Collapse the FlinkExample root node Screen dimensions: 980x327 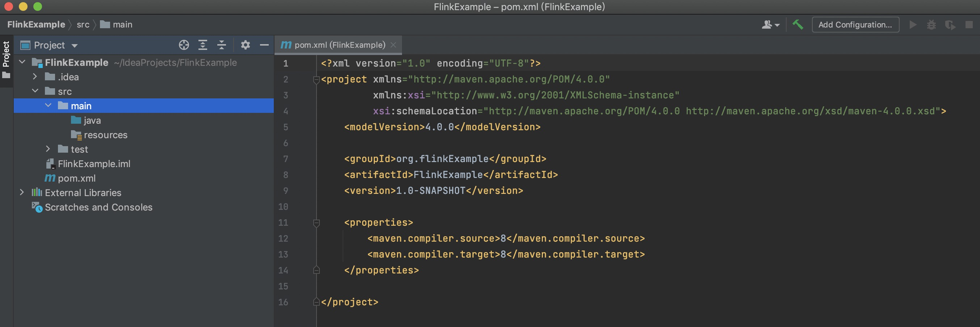pos(22,62)
